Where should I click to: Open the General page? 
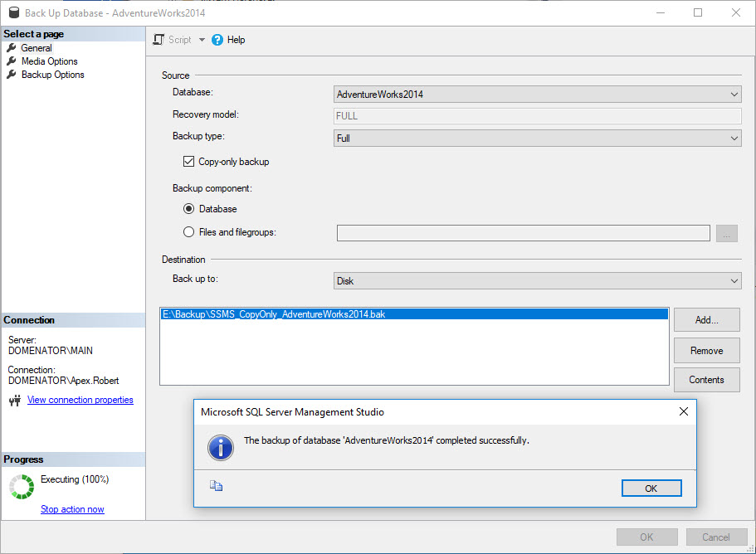pyautogui.click(x=37, y=48)
